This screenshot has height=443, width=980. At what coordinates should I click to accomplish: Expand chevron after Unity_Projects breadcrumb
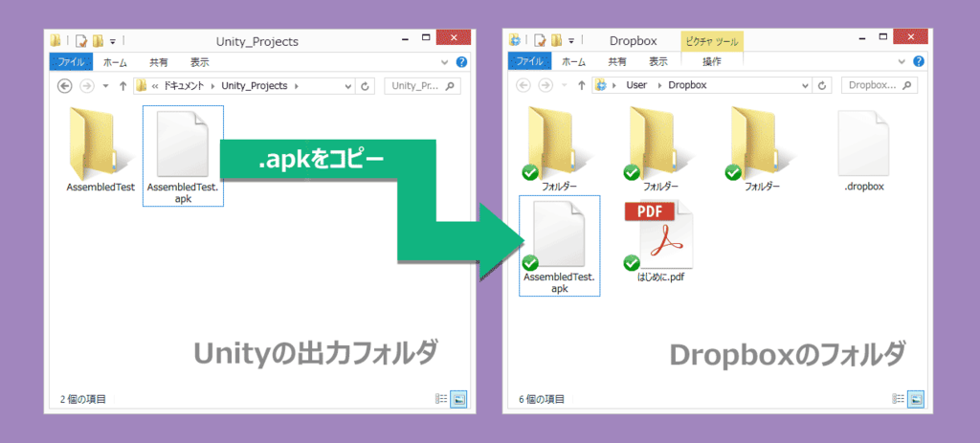pos(297,86)
